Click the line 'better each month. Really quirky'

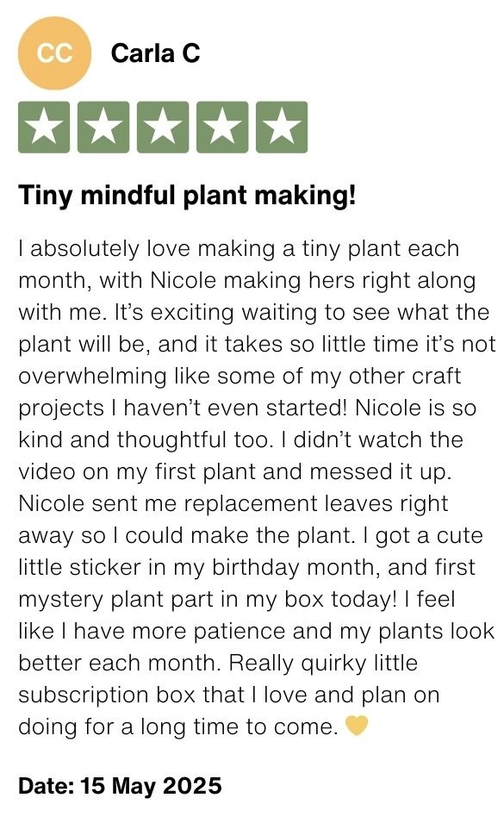(x=218, y=663)
